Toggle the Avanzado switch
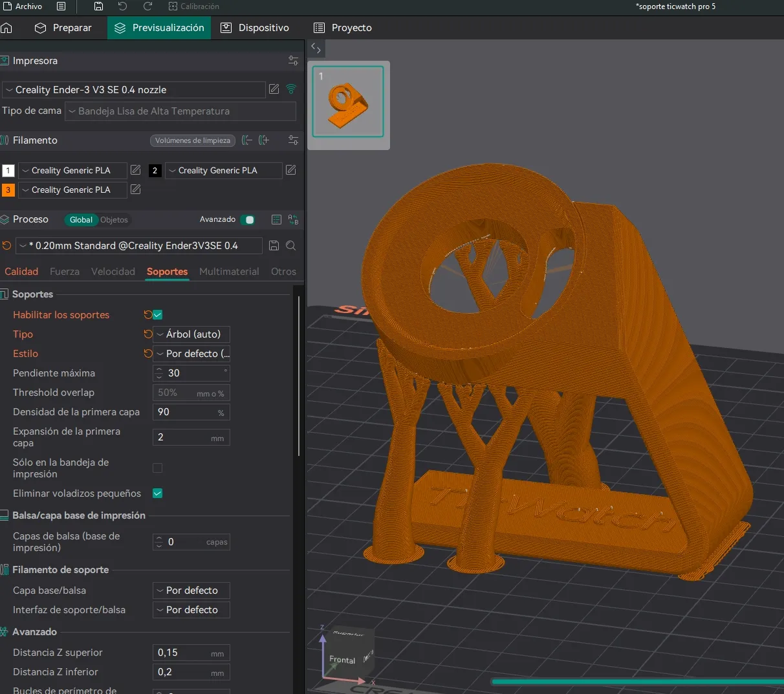 coord(247,220)
